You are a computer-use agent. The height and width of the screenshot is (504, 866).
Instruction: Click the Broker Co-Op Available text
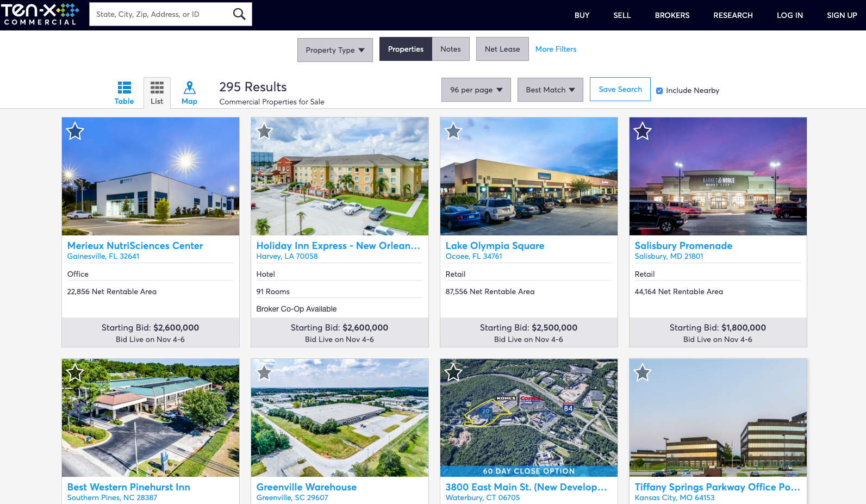point(296,309)
